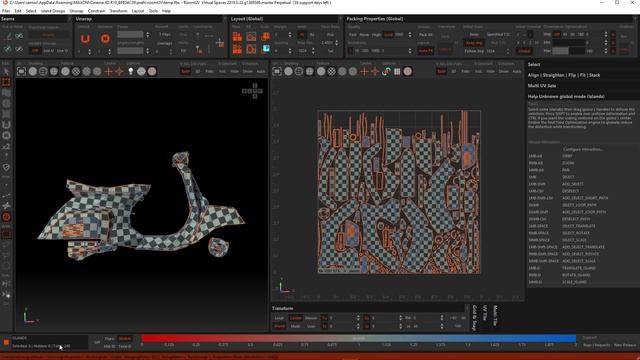The height and width of the screenshot is (360, 640).
Task: Click the Spacing stepper in Layout panel
Action: pyautogui.click(x=290, y=51)
